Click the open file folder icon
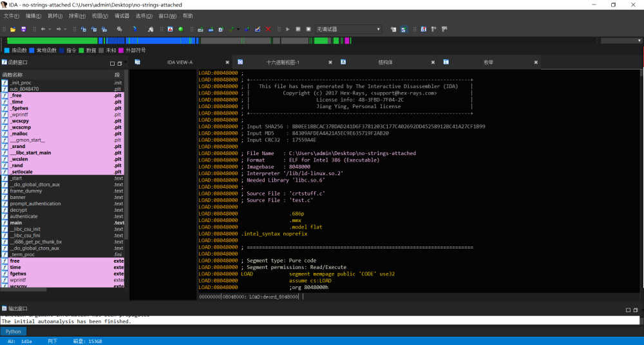Screen dimensions: 644x345 [13, 29]
